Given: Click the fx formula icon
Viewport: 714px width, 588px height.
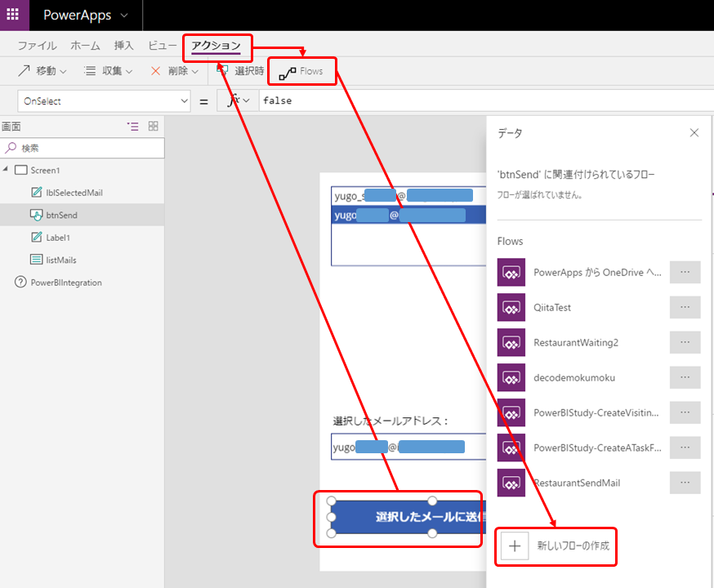Looking at the screenshot, I should click(x=233, y=100).
